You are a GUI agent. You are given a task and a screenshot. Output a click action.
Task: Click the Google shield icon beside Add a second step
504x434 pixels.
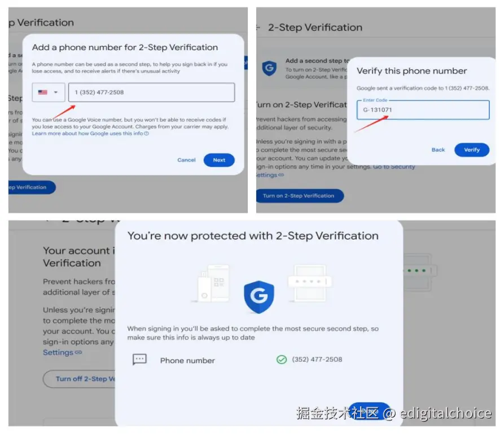tap(269, 68)
